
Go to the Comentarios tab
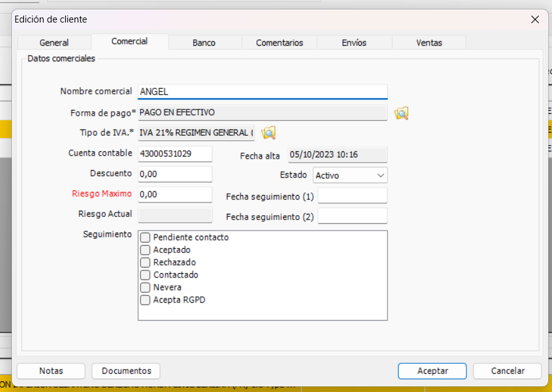click(x=279, y=42)
